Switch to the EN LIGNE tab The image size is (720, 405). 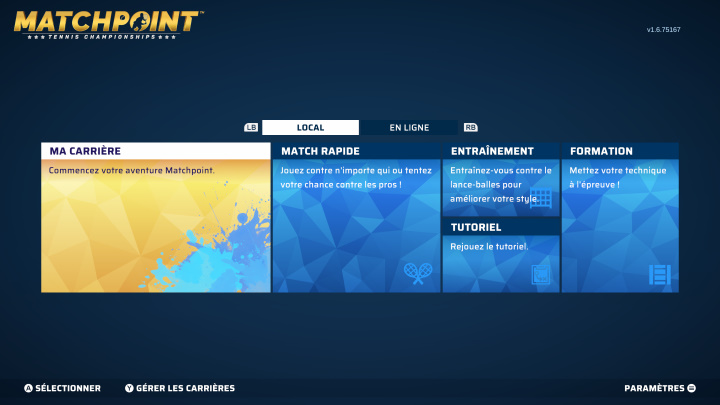409,128
